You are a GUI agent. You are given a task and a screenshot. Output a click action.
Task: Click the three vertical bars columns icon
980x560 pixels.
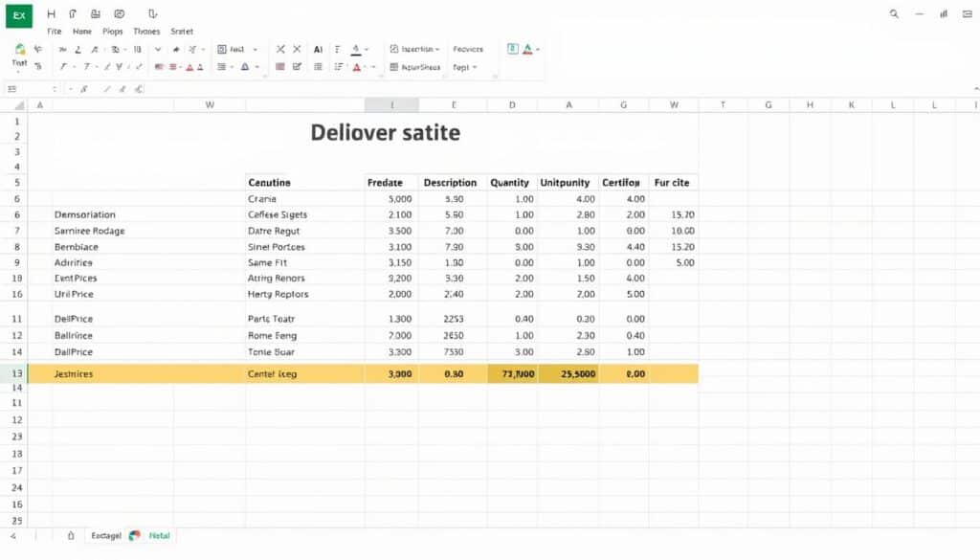pyautogui.click(x=138, y=50)
